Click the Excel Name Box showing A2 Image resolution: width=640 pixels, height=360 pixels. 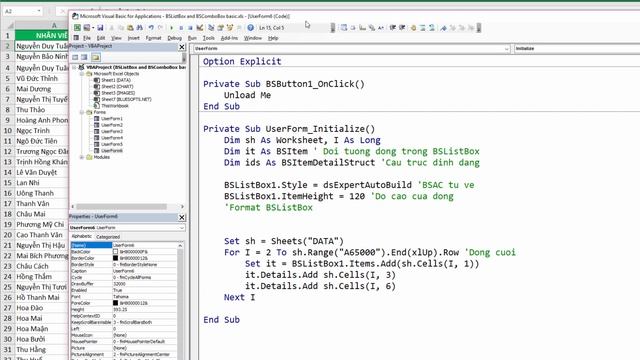tap(22, 11)
